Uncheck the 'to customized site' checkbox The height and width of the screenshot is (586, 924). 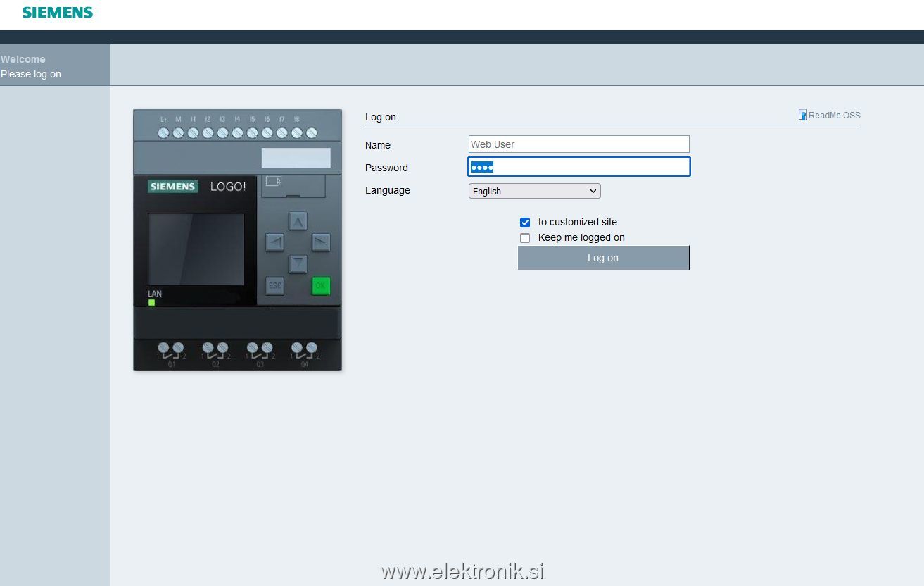pyautogui.click(x=525, y=223)
